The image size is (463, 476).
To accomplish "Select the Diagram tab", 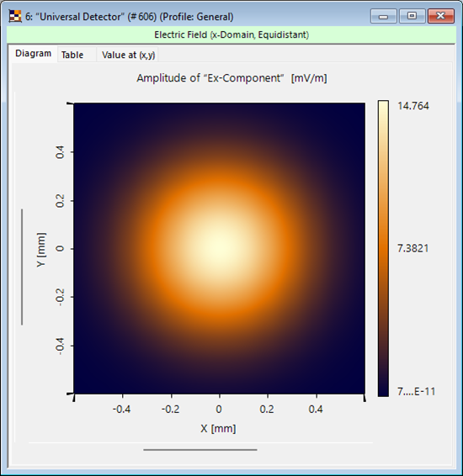I will pyautogui.click(x=33, y=54).
